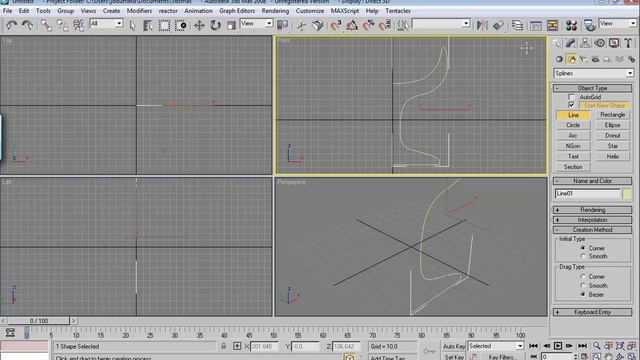
Task: Toggle the Percent Snap icon
Action: [368, 25]
